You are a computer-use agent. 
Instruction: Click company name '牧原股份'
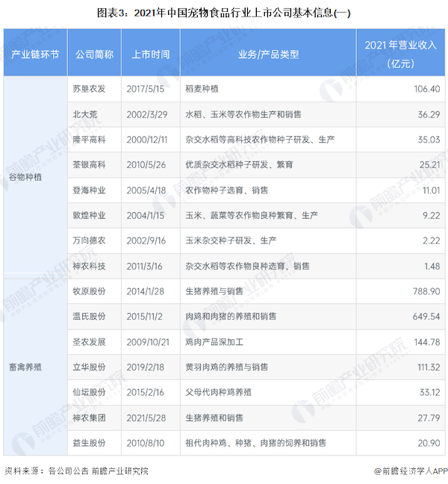click(x=89, y=291)
